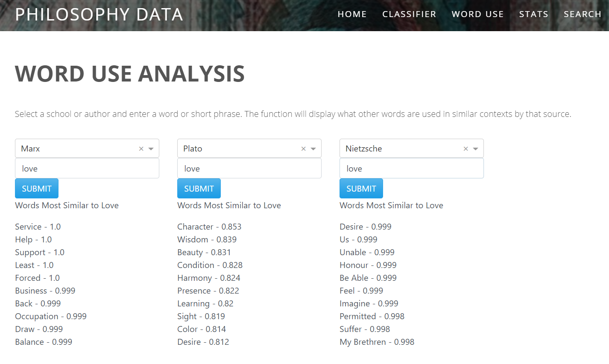Open the Word Use page
This screenshot has width=609, height=364.
(x=477, y=14)
